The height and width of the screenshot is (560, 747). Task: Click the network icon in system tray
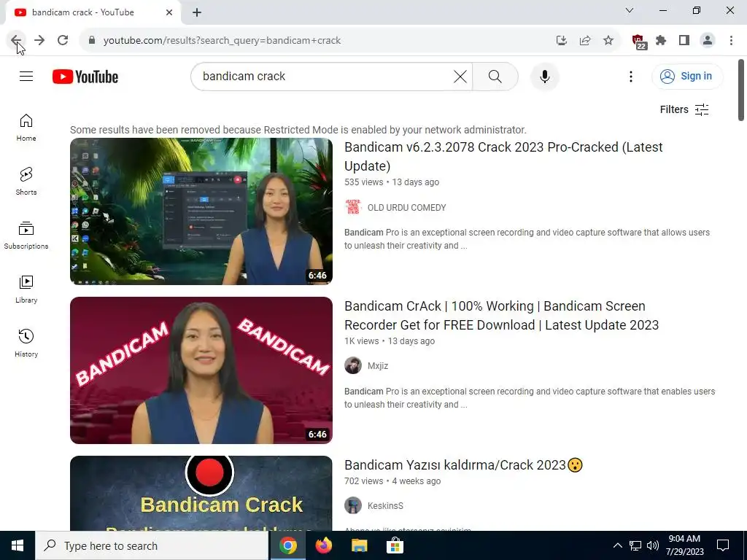(635, 545)
